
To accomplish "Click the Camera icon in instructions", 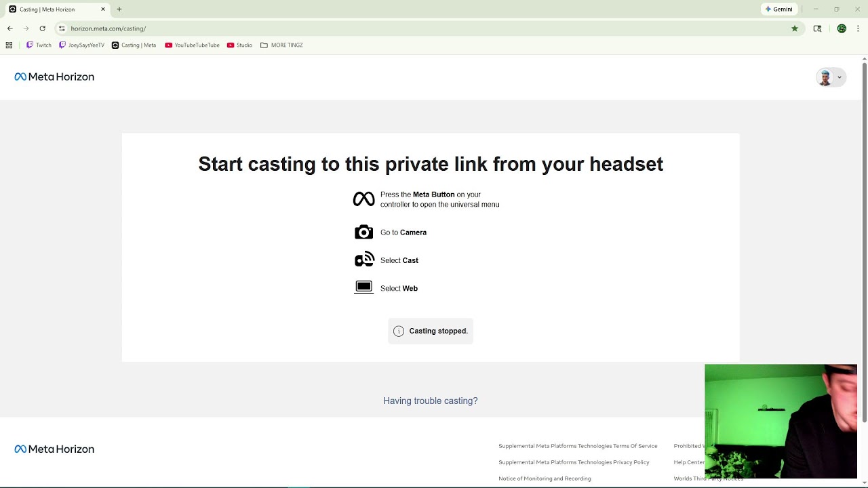I will tap(363, 232).
